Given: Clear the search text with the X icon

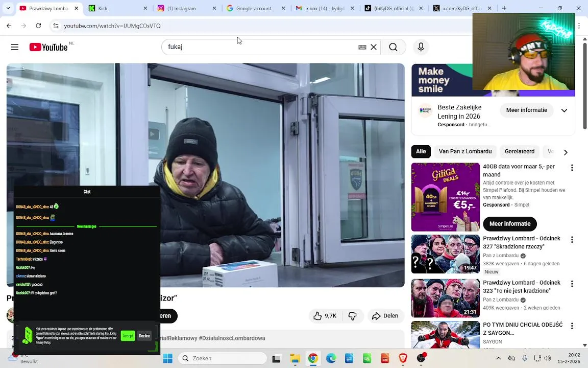Looking at the screenshot, I should [x=374, y=47].
